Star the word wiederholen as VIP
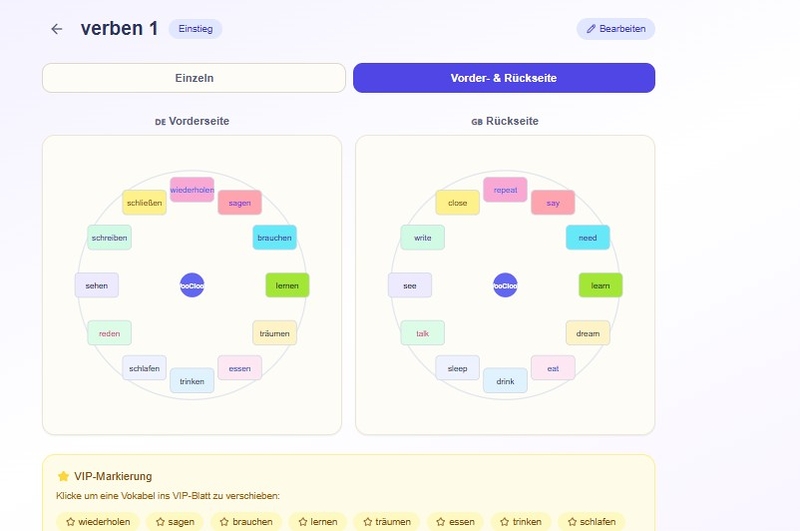This screenshot has width=800, height=531. (x=98, y=521)
